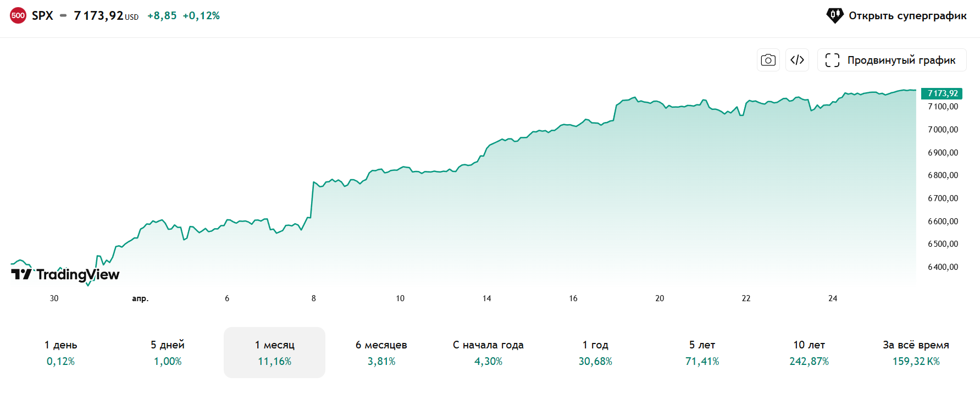The image size is (980, 399).
Task: Click the 7 000,00 price axis label
Action: coord(943,130)
